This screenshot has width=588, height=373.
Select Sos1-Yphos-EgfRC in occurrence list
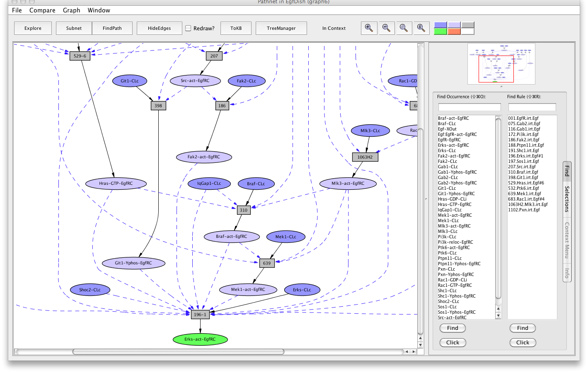457,312
